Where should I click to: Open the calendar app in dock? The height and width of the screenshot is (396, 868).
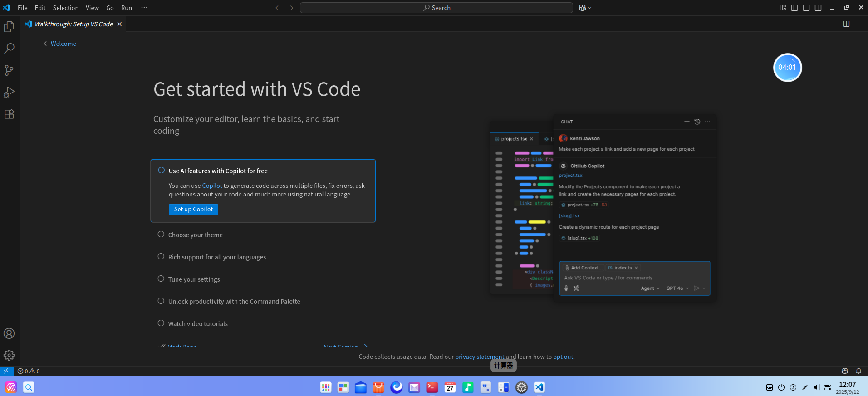click(450, 387)
